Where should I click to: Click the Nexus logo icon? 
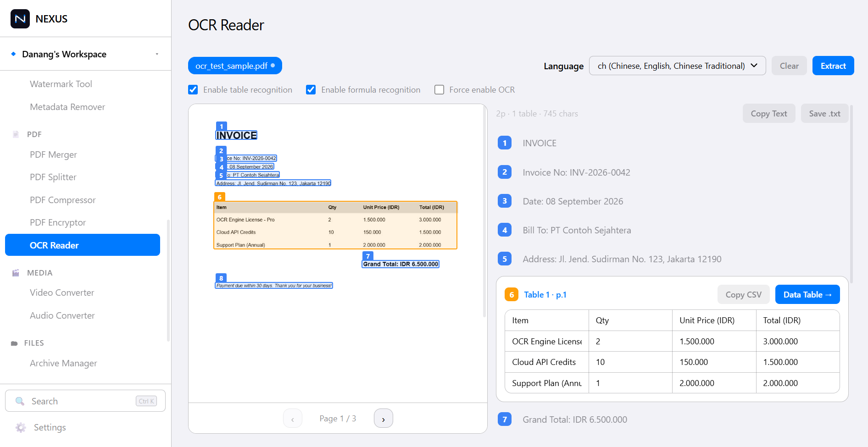pyautogui.click(x=20, y=19)
